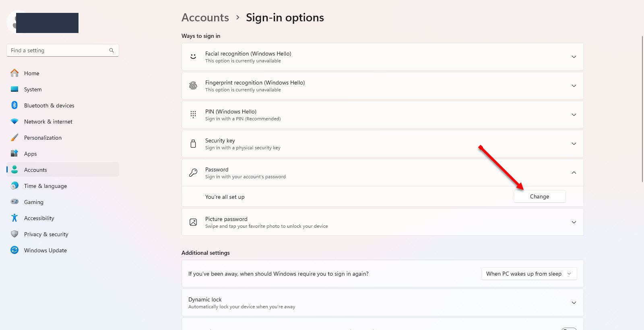Select the Privacy & security shield icon
Image resolution: width=644 pixels, height=330 pixels.
14,234
